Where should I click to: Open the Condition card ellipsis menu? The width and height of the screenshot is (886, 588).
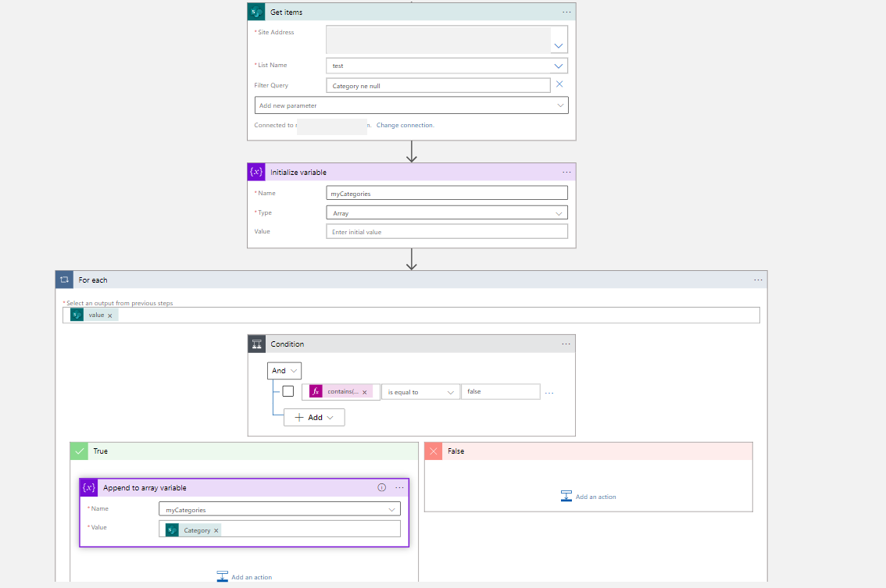(566, 344)
